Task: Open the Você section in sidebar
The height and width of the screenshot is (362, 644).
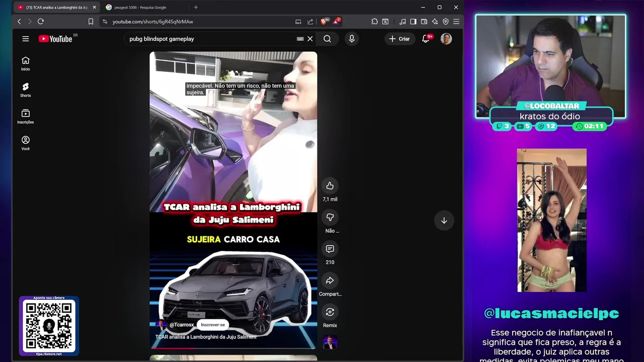Action: (26, 143)
